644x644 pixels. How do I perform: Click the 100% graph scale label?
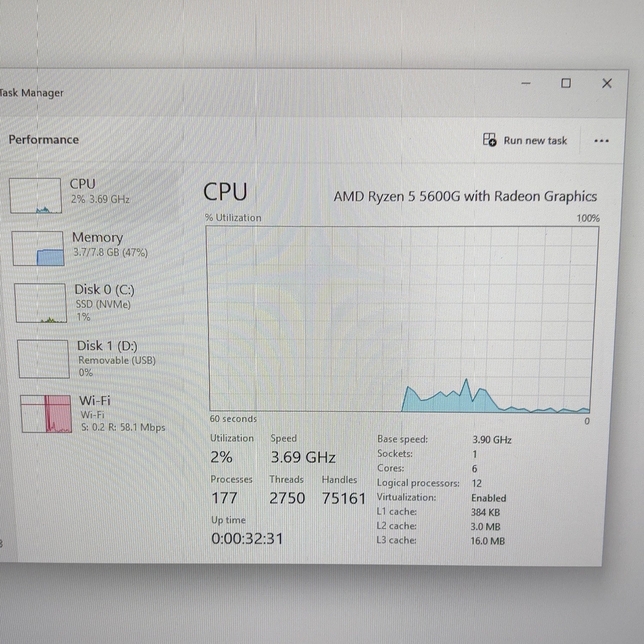588,218
